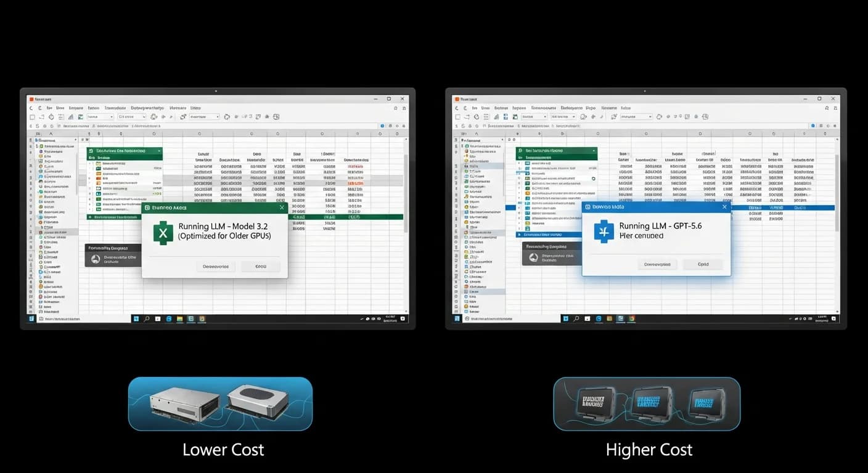Click the older GPU hardware picture above Lower Cost
Viewport: 868px width, 473px height.
(220, 404)
